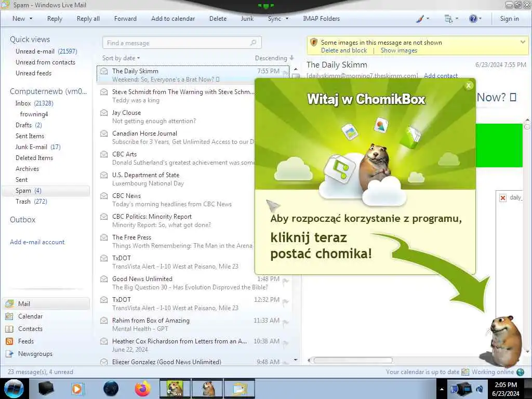This screenshot has height=399, width=532.
Task: Mark the message as Junk
Action: pos(247,19)
